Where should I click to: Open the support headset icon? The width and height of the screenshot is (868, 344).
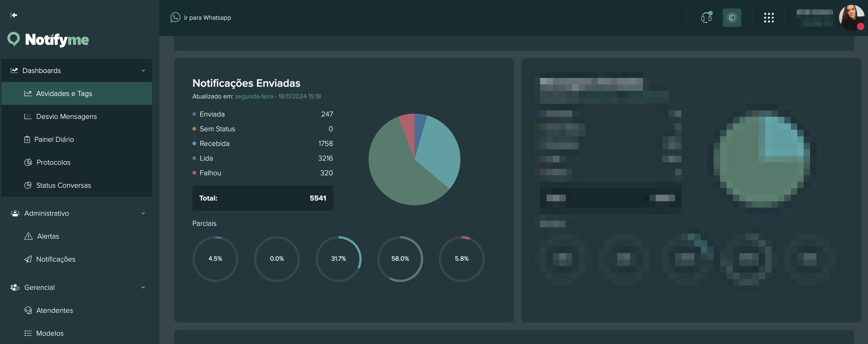pos(706,17)
